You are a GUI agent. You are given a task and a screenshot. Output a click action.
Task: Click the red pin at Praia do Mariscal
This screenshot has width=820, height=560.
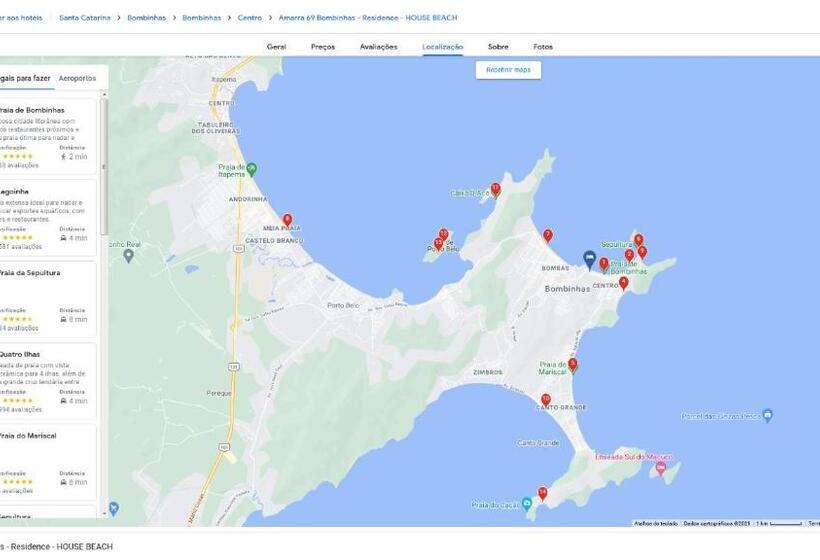click(x=573, y=364)
